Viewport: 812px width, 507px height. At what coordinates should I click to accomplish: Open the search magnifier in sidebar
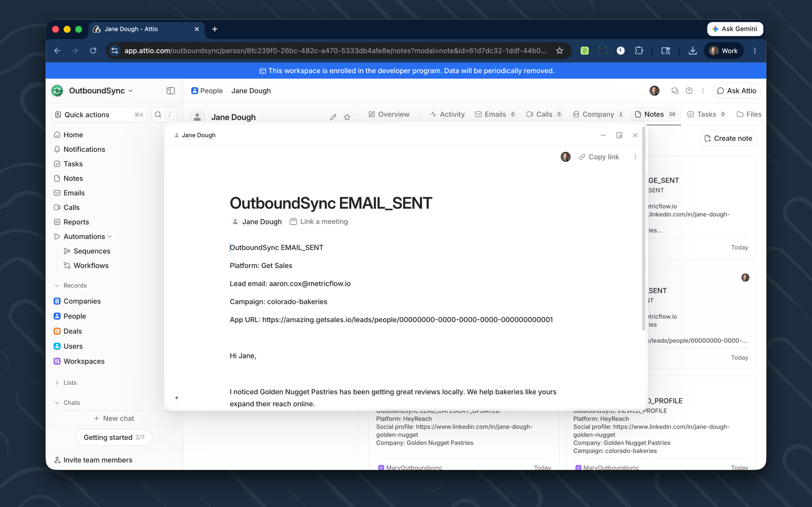tap(158, 115)
